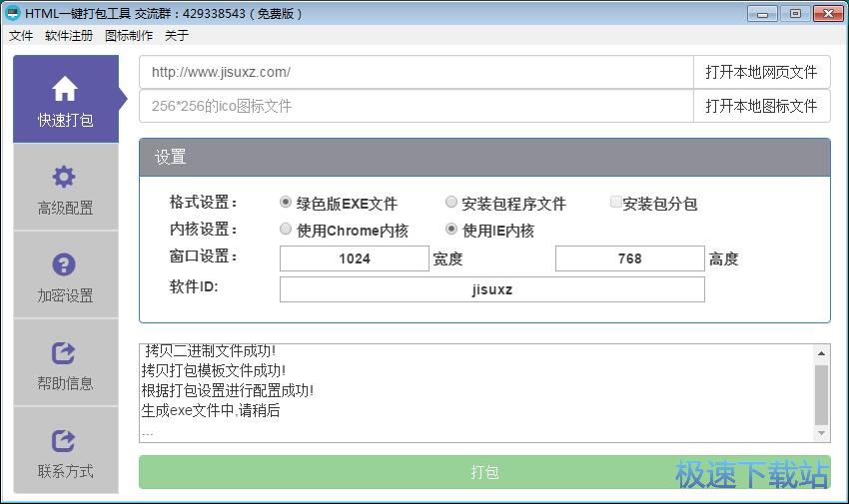This screenshot has width=849, height=504.
Task: Click log line 生成exe文件中,请稍后
Action: 211,410
